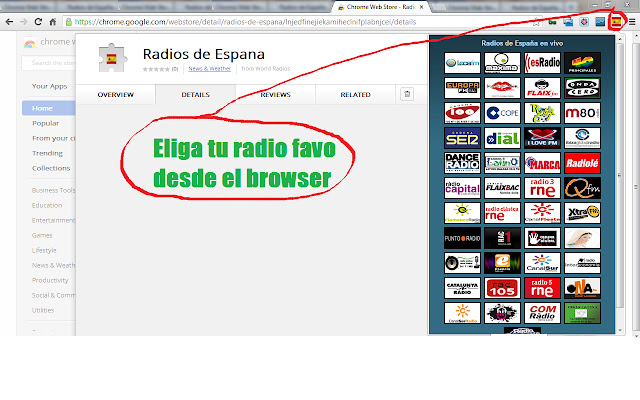
Task: Close the Chrome Web Store browser tab
Action: (422, 7)
